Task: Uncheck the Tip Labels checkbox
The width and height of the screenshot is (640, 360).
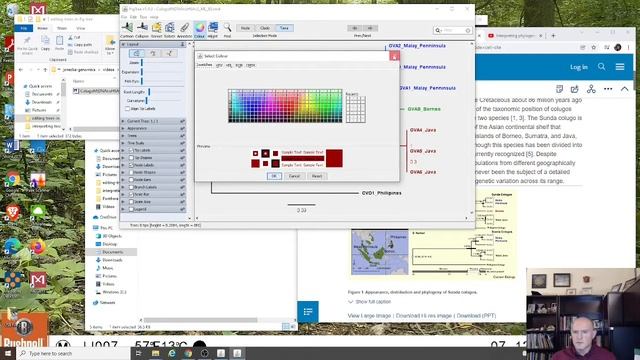Action: pyautogui.click(x=131, y=150)
